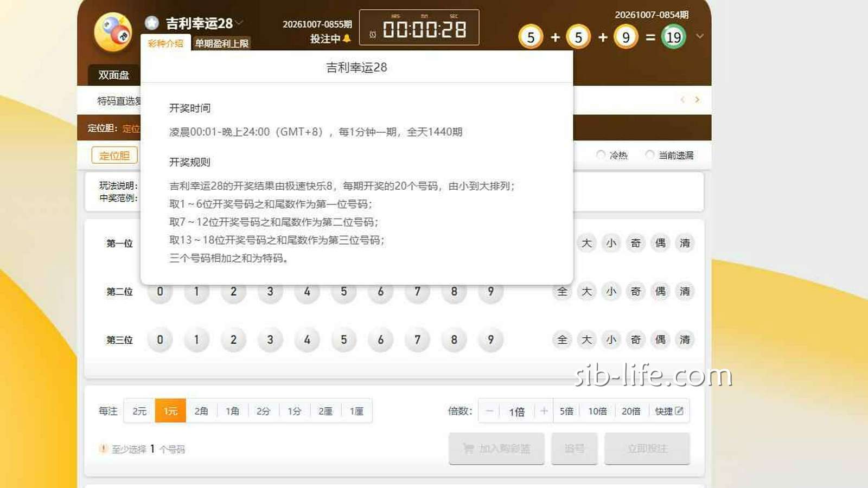Set multiplier to 5倍
868x488 pixels.
(566, 411)
